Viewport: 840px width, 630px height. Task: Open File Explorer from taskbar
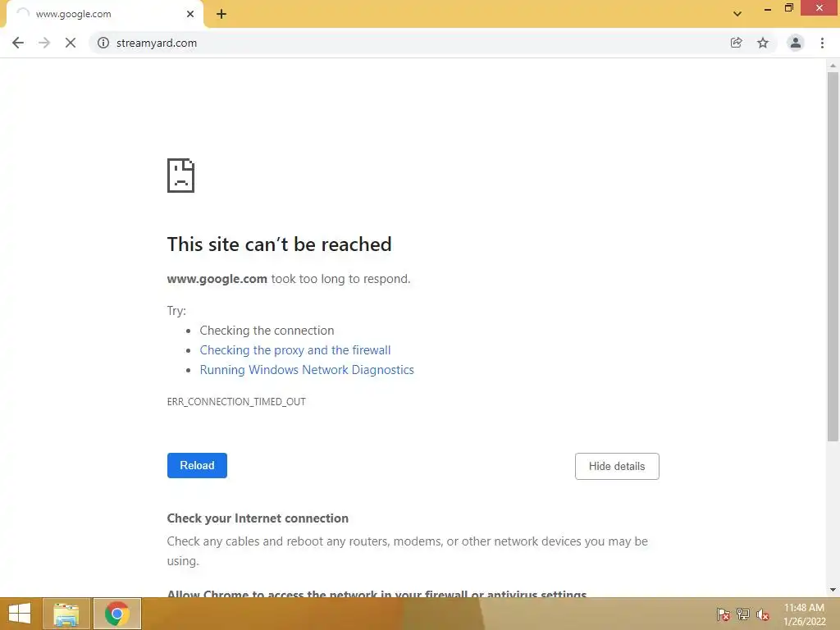click(66, 614)
